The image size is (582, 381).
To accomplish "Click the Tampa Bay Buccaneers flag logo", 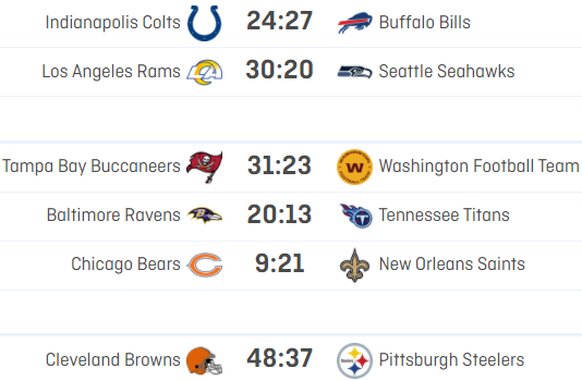I will [x=205, y=166].
